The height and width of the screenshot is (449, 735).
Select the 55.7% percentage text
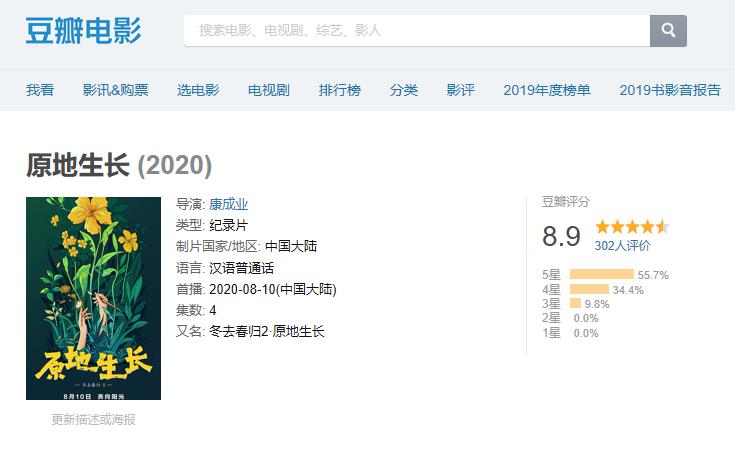click(x=653, y=275)
